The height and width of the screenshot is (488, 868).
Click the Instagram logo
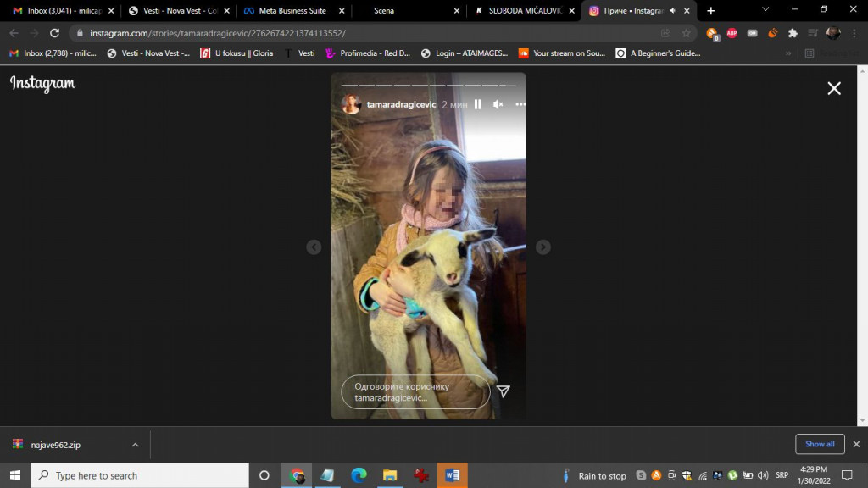[x=42, y=84]
